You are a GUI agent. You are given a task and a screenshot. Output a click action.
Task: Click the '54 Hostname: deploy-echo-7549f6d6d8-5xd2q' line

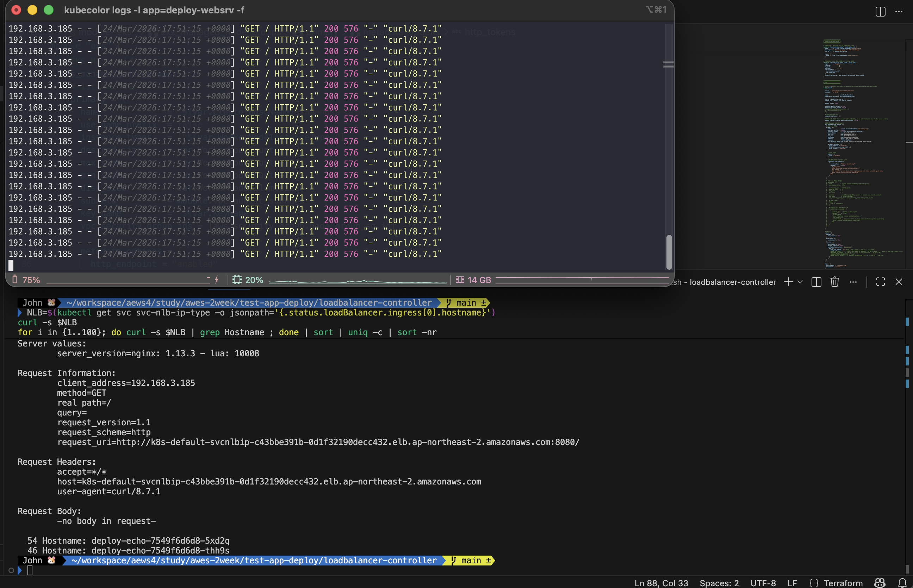point(128,541)
